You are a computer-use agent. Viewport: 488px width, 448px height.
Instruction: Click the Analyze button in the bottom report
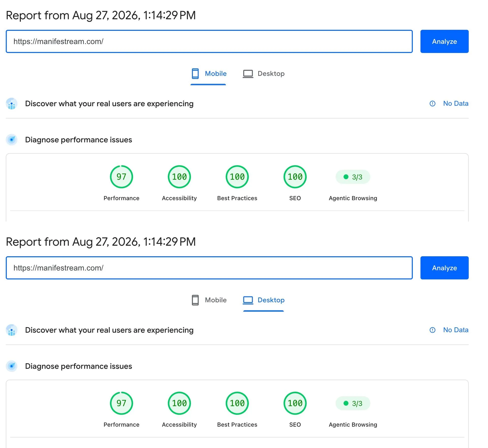point(444,268)
